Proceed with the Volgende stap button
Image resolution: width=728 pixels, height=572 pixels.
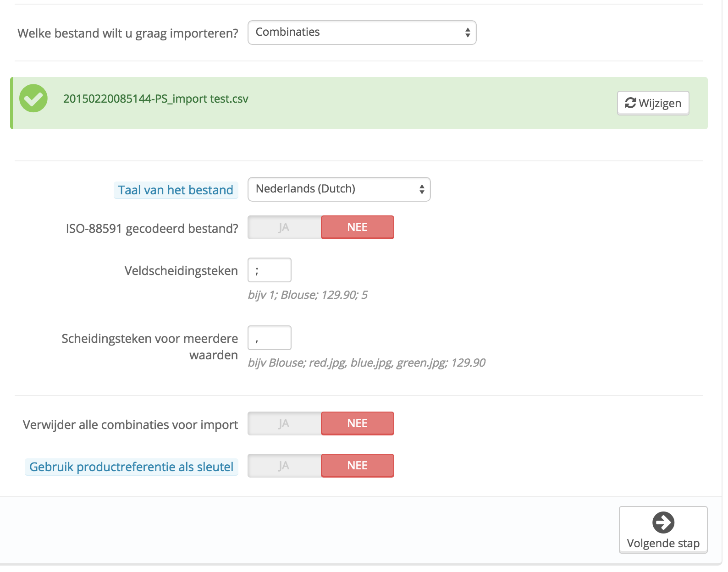click(663, 530)
